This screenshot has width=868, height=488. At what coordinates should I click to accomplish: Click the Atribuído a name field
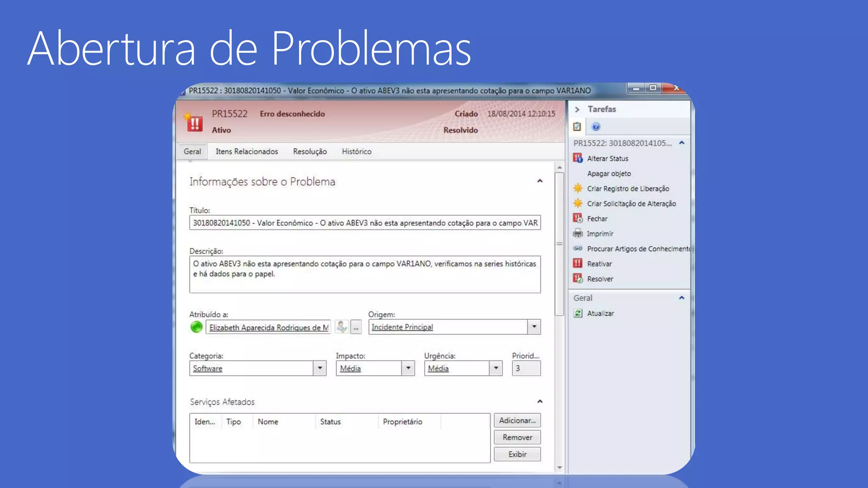(268, 327)
